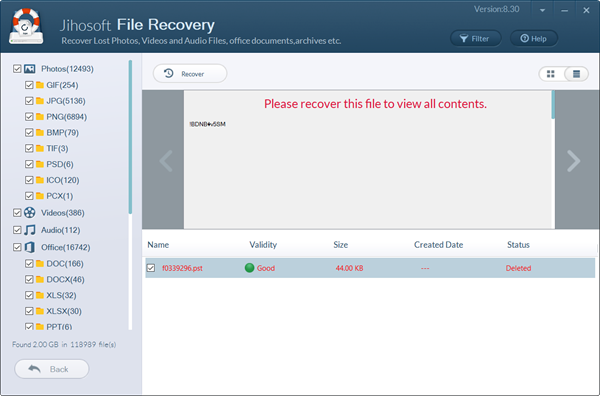Click the JPG folder icon
The height and width of the screenshot is (396, 600).
point(40,101)
